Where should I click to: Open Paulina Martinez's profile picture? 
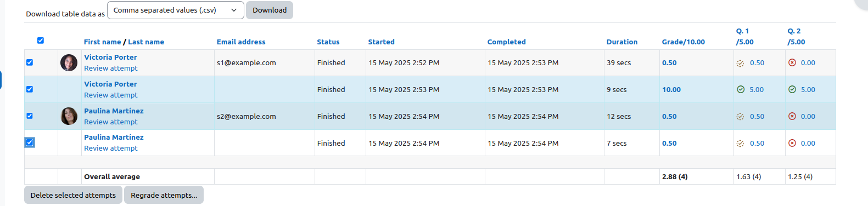[x=69, y=116]
